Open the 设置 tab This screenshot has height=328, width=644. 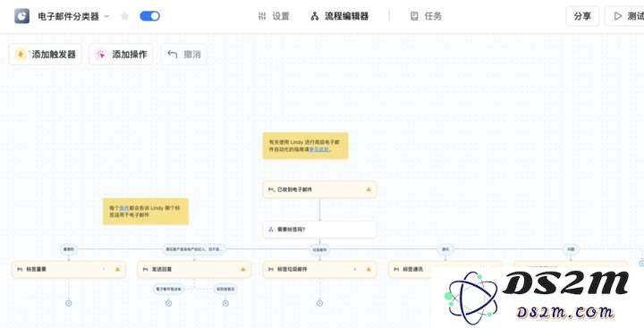(x=274, y=16)
